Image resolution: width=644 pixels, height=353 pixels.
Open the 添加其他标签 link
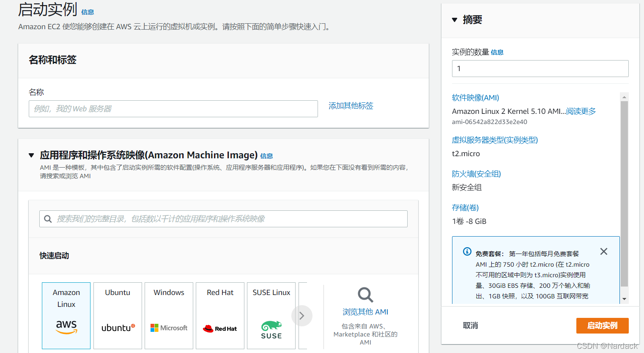click(x=351, y=106)
